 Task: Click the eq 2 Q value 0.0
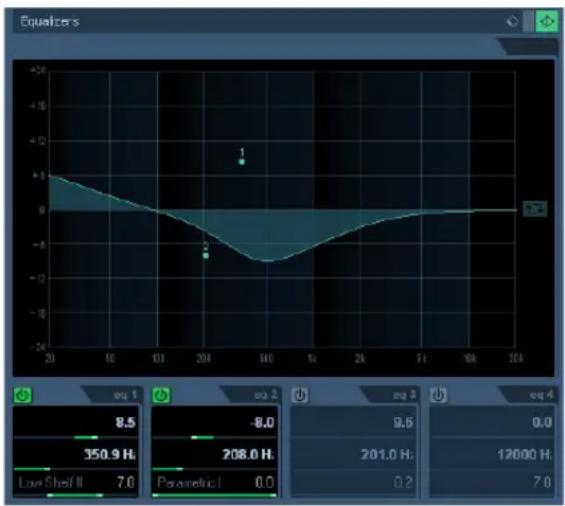pyautogui.click(x=264, y=483)
